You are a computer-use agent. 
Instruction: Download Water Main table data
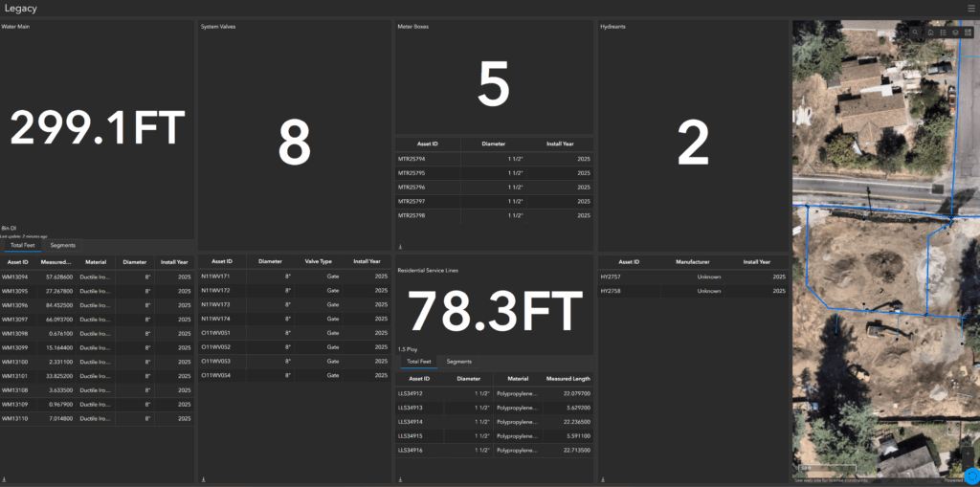[4, 480]
